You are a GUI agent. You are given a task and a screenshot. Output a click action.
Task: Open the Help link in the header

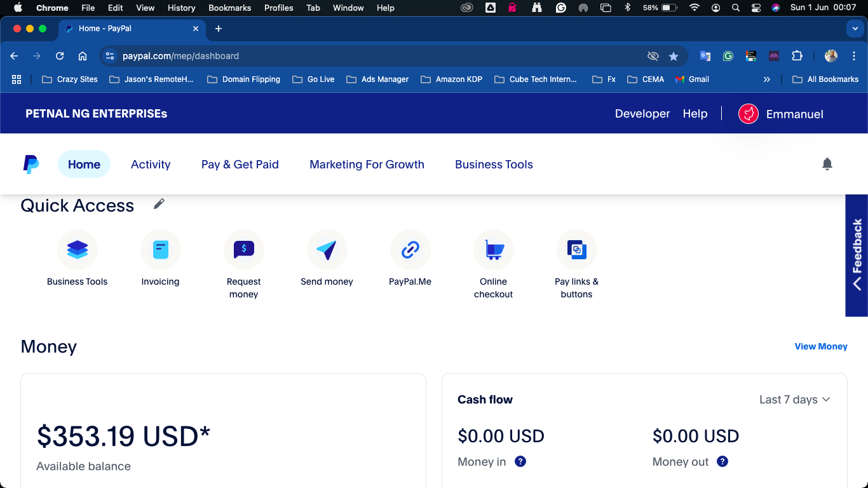(695, 114)
